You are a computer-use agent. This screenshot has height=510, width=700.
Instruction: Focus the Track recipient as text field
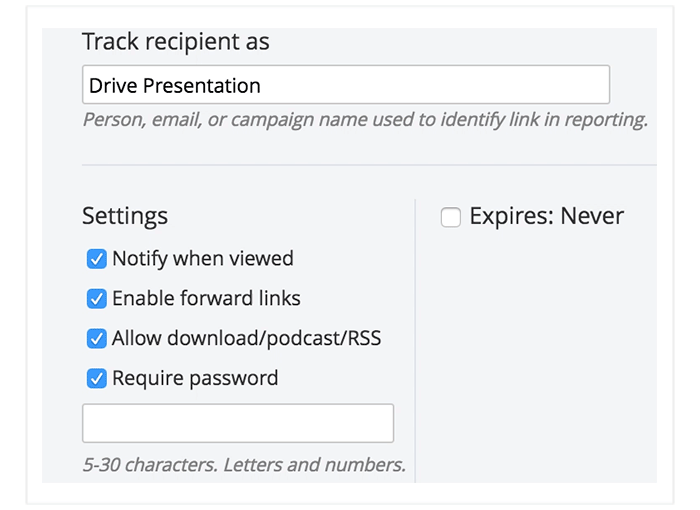(x=346, y=85)
